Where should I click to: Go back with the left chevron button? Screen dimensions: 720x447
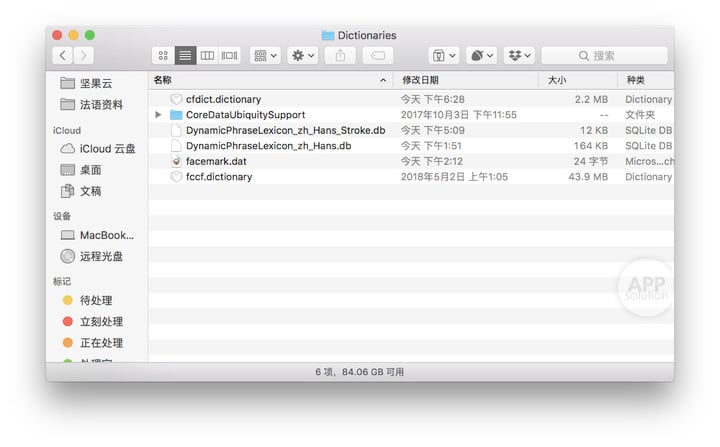(62, 56)
